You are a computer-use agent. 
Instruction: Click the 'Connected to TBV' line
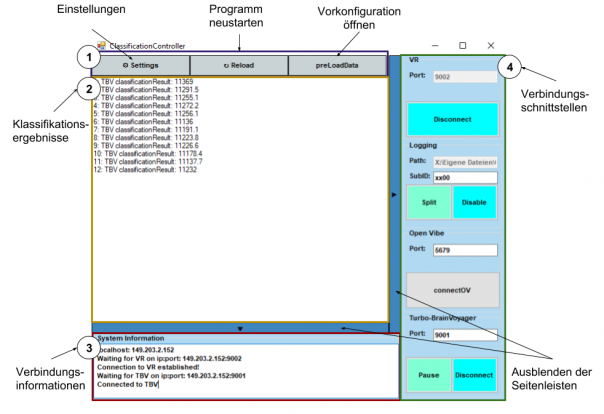tap(128, 384)
